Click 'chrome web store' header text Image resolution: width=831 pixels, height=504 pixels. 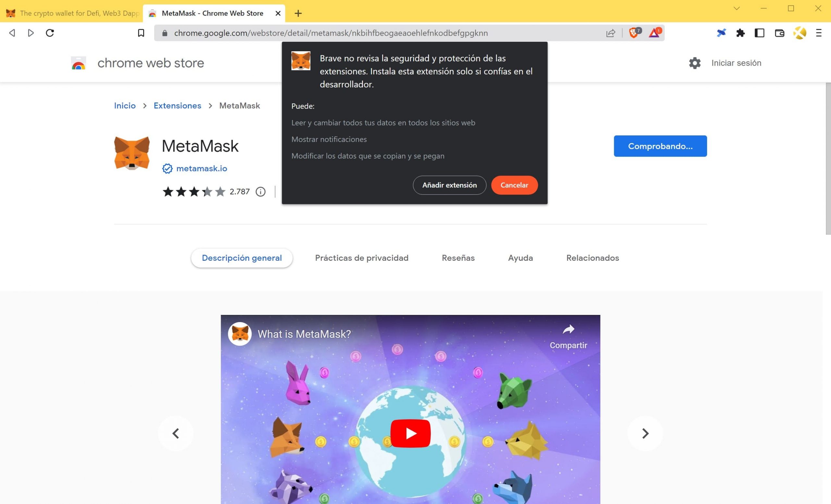coord(151,63)
